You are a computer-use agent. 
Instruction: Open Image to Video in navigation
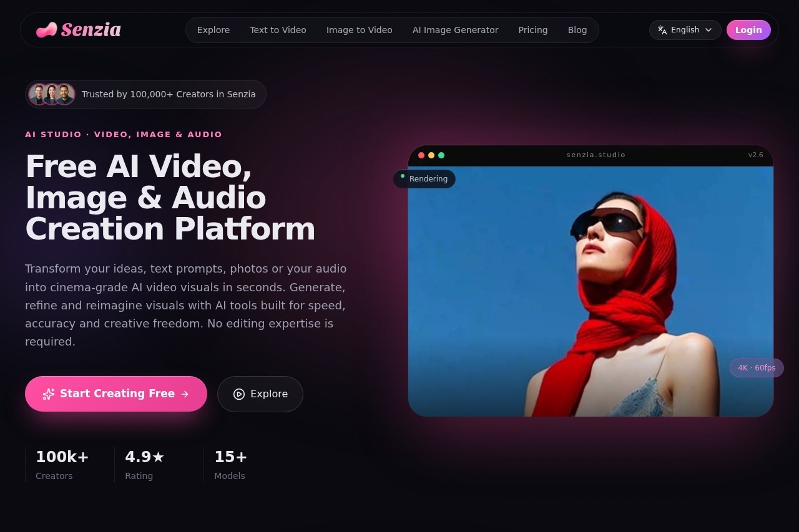(360, 30)
